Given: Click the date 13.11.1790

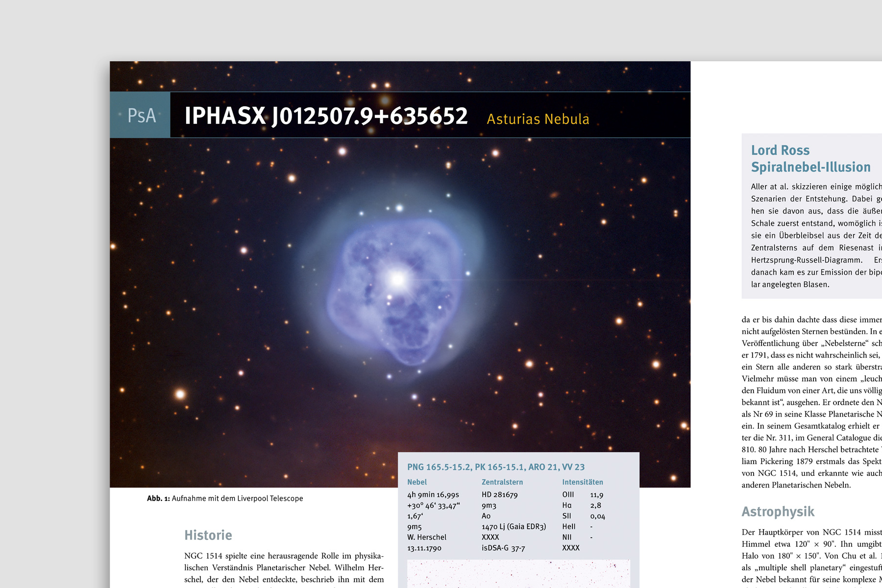Looking at the screenshot, I should tap(424, 548).
